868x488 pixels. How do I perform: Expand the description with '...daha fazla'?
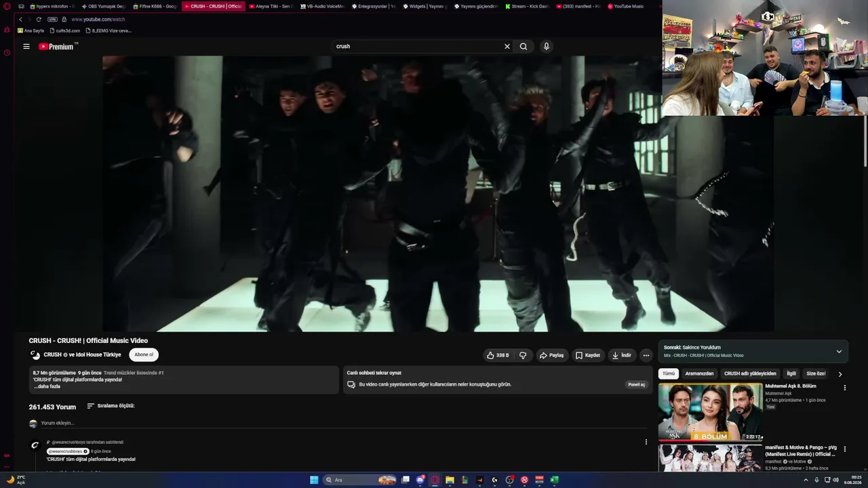pyautogui.click(x=47, y=386)
